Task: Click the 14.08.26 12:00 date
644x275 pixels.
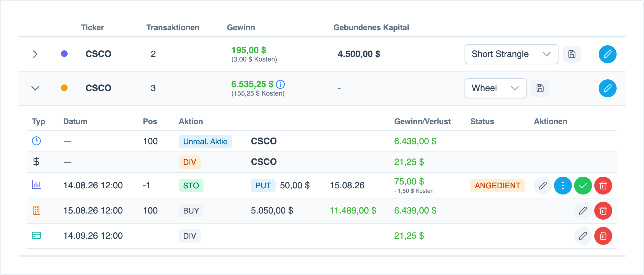Action: coord(93,185)
